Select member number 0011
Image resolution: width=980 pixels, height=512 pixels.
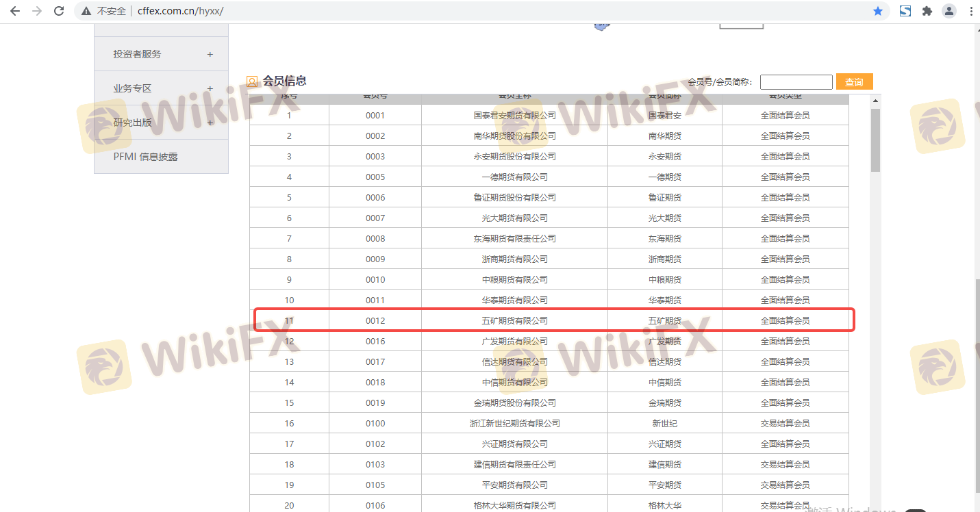pos(375,300)
